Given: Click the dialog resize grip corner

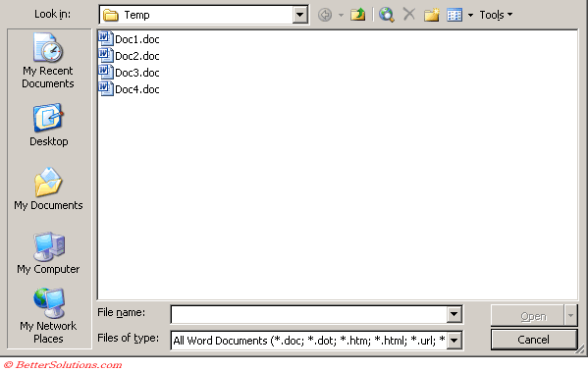Looking at the screenshot, I should pos(580,349).
